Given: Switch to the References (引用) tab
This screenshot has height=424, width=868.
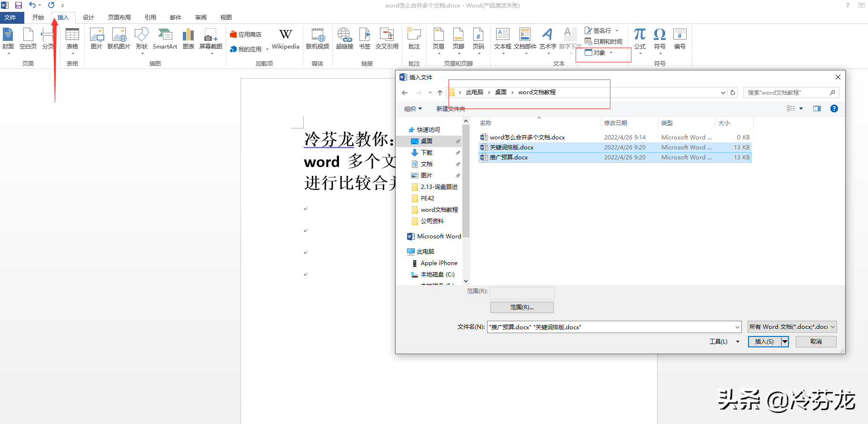Looking at the screenshot, I should pos(150,18).
